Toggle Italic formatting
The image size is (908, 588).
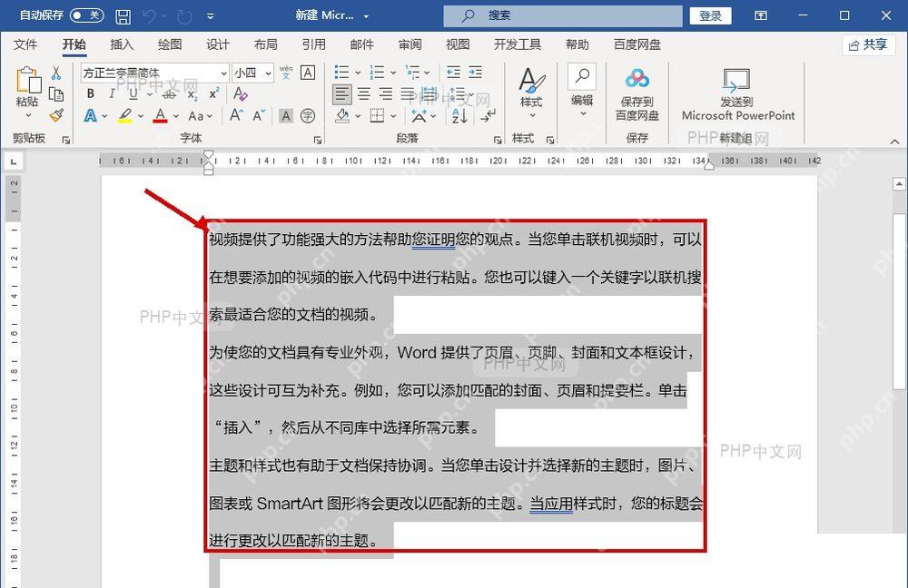click(112, 93)
